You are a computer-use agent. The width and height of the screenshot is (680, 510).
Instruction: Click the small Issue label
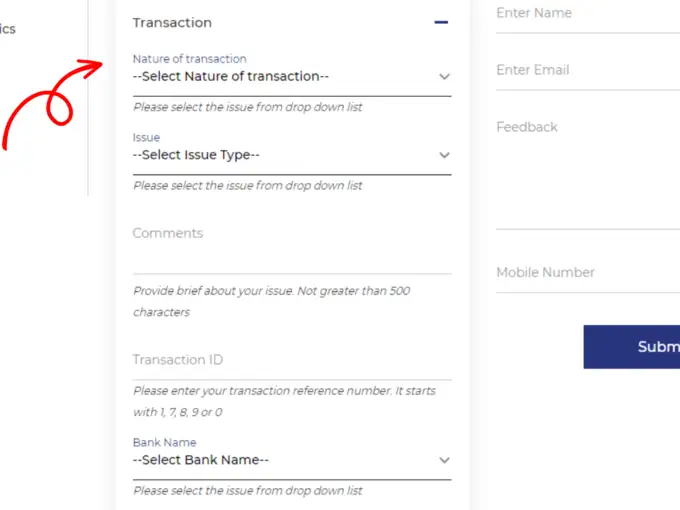tap(146, 138)
